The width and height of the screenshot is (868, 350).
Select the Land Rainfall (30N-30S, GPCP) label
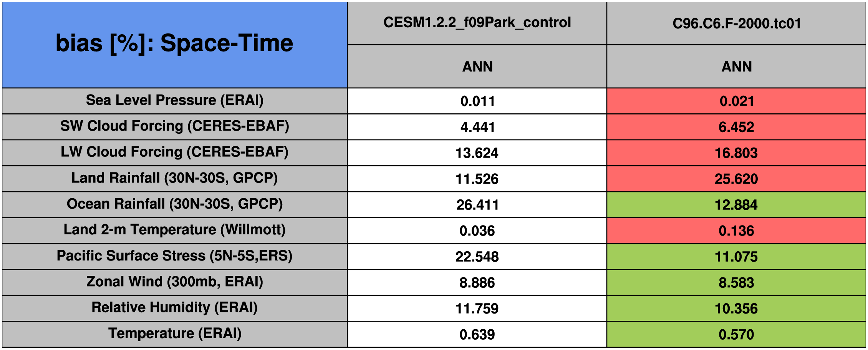[174, 178]
